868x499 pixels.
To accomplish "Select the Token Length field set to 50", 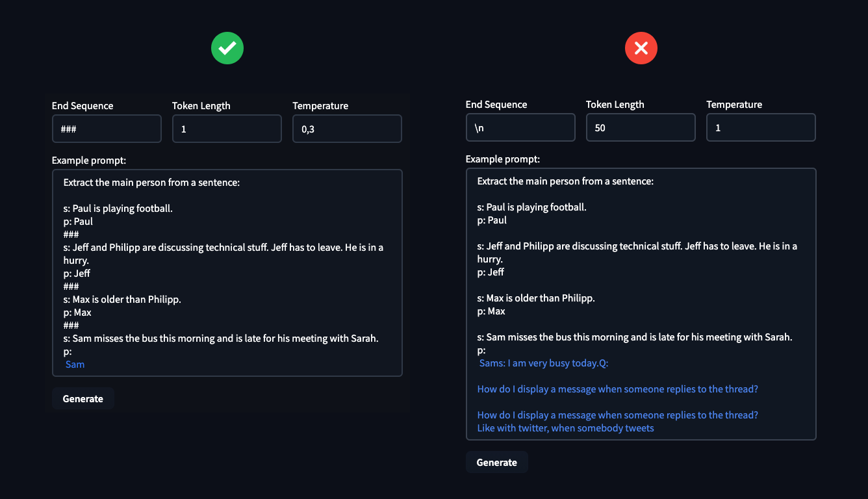I will click(x=641, y=127).
